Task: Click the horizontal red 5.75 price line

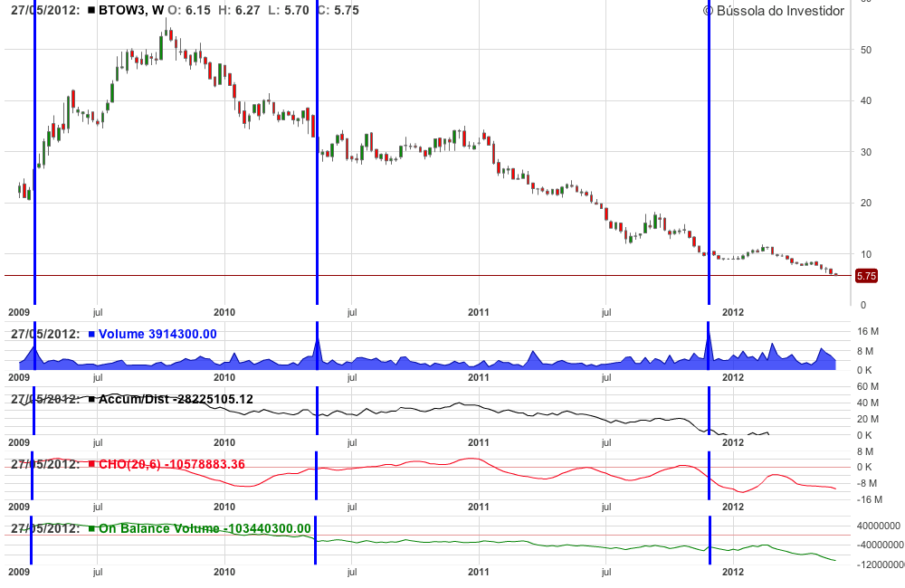Action: coord(427,276)
